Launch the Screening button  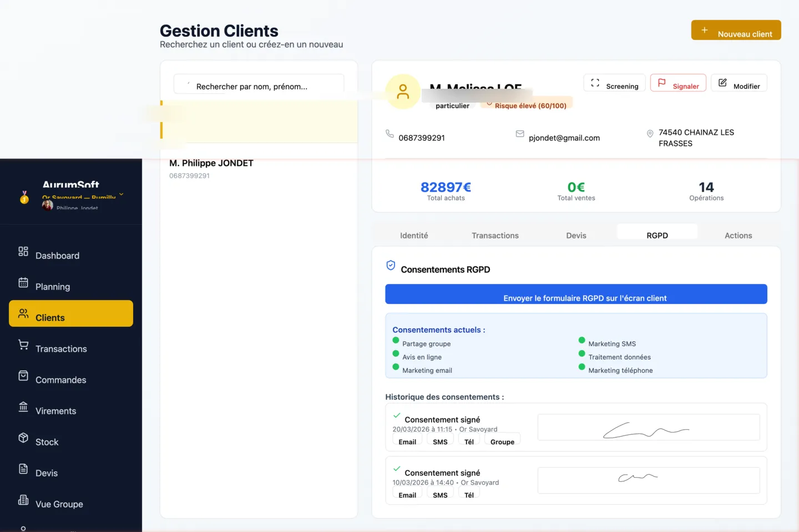tap(614, 83)
